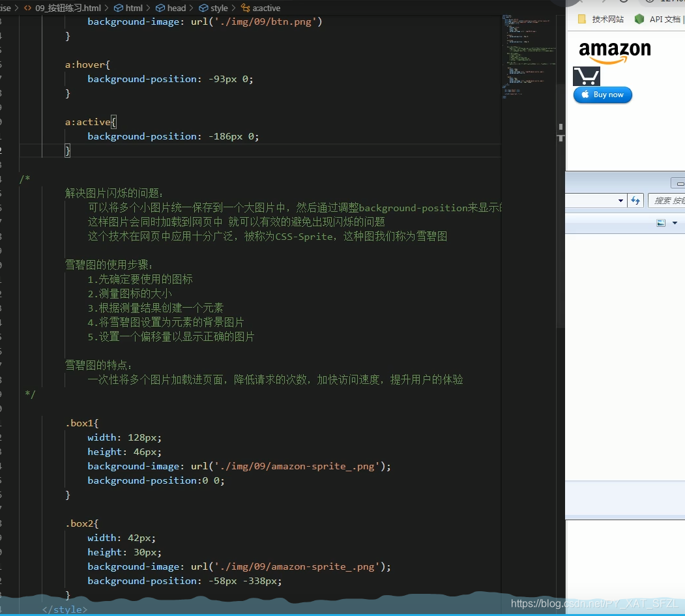Click background-image line inside .box2 rule
This screenshot has width=685, height=616.
pos(239,566)
